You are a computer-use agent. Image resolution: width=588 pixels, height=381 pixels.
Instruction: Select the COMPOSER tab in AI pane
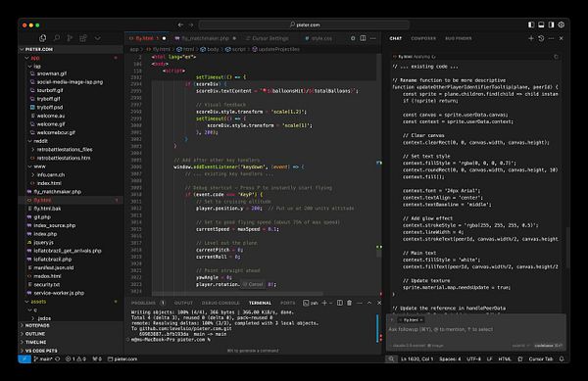point(423,38)
